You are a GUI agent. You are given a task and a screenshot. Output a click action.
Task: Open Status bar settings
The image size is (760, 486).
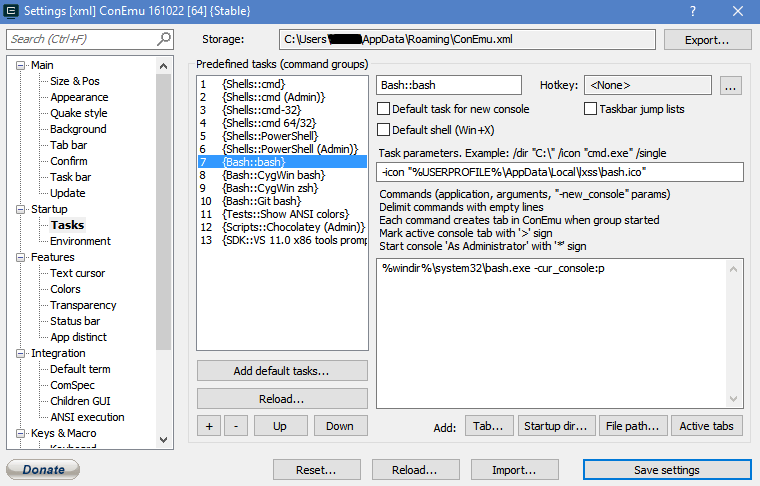point(75,321)
